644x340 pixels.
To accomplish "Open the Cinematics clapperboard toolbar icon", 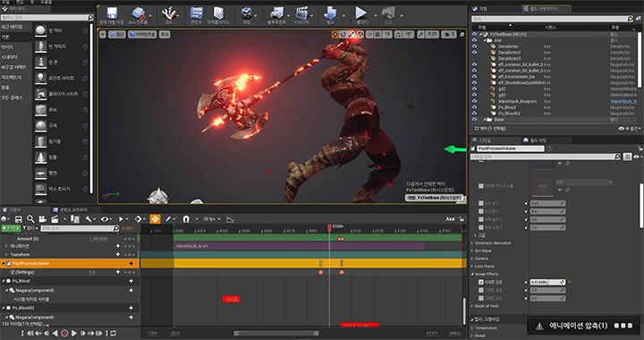I will (302, 13).
